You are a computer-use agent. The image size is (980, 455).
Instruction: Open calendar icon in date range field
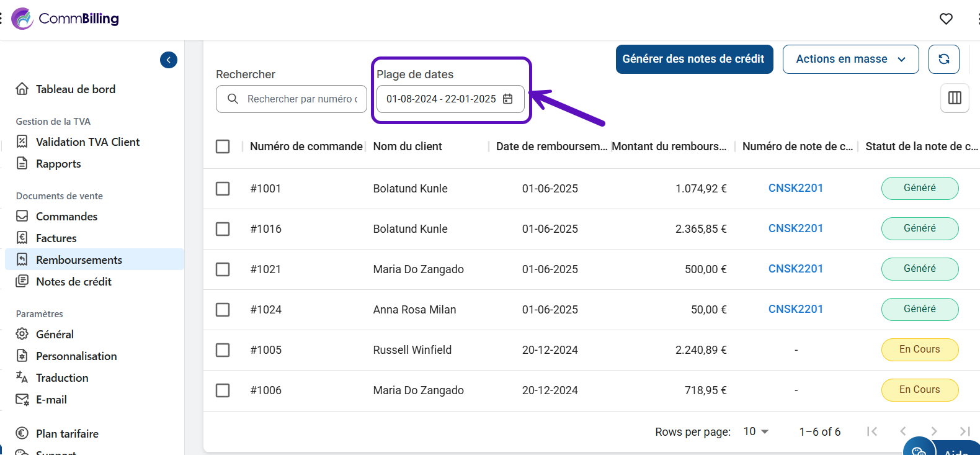point(508,99)
